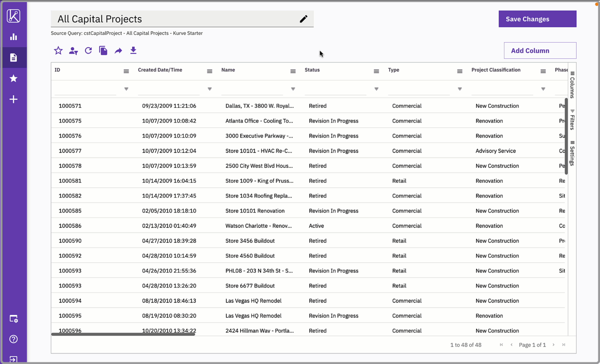Open help from sidebar question mark
The width and height of the screenshot is (600, 364).
(x=14, y=339)
